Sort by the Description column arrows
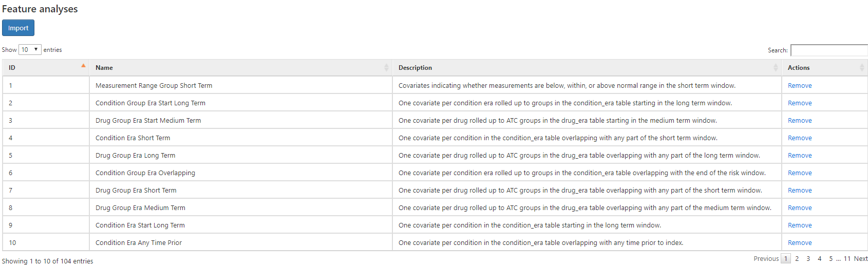 tap(776, 68)
